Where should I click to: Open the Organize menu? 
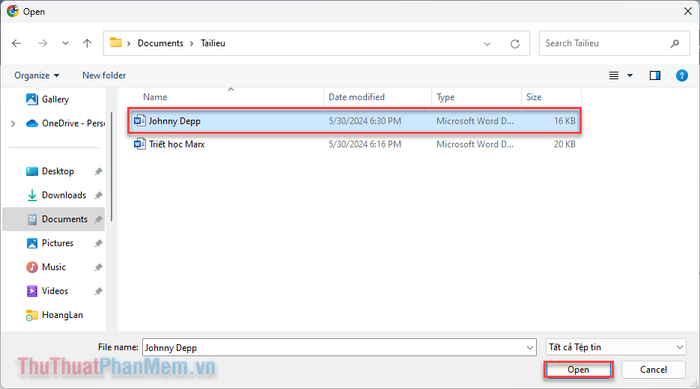(x=37, y=75)
